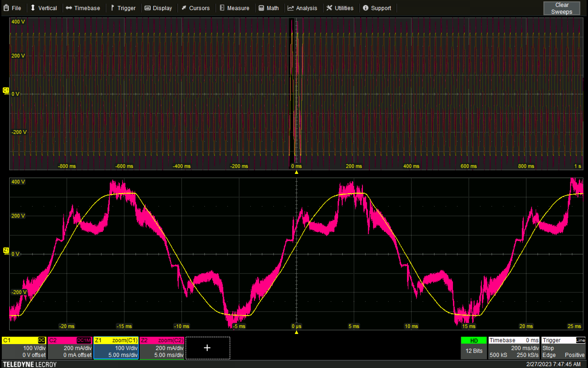588x368 pixels.
Task: Click the Cursors icon in menu bar
Action: pos(184,8)
